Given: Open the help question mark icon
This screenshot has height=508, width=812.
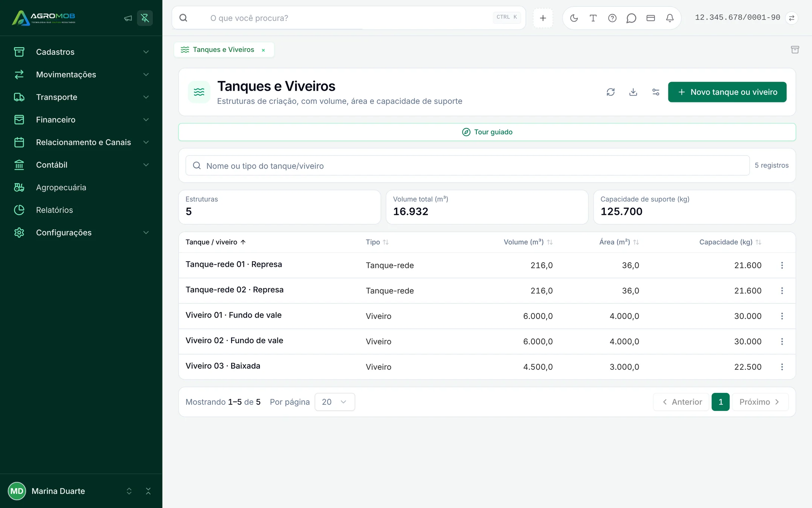Looking at the screenshot, I should pos(612,18).
